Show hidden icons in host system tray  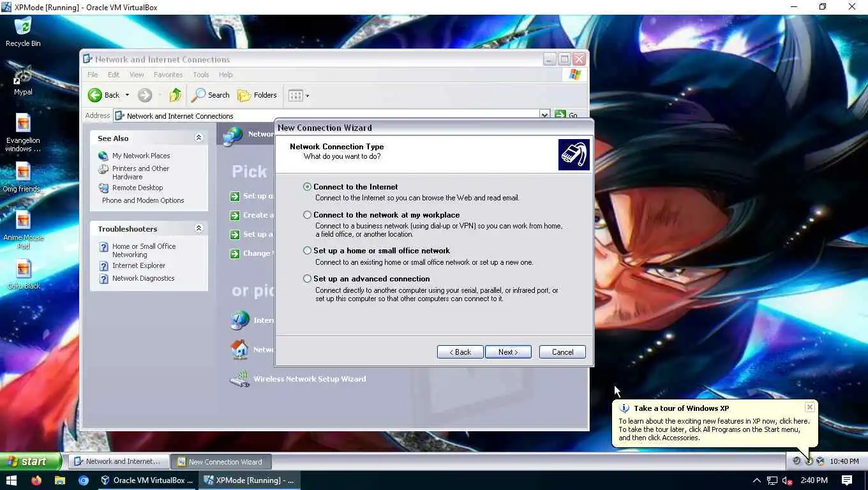point(757,480)
